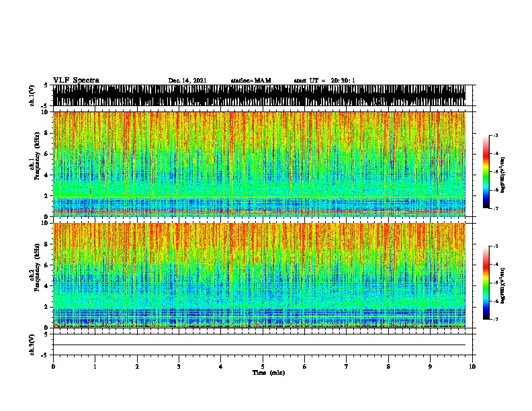Click the "2" kHz tick on ch.2 axis
The width and height of the screenshot is (532, 411).
pos(47,307)
